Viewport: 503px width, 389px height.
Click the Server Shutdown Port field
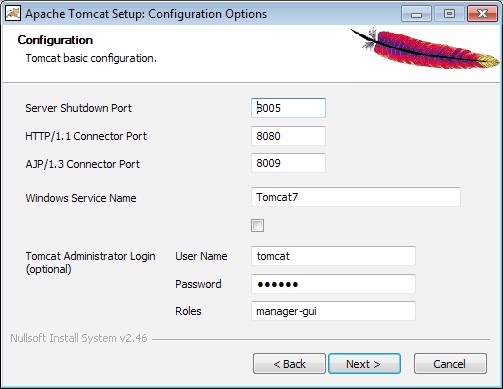click(x=288, y=108)
